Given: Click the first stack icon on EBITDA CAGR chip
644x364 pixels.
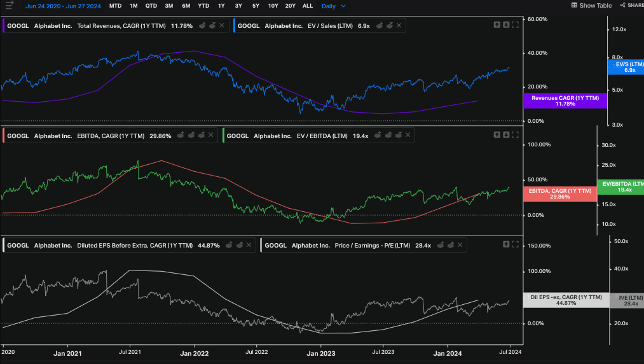Looking at the screenshot, I should coord(181,135).
